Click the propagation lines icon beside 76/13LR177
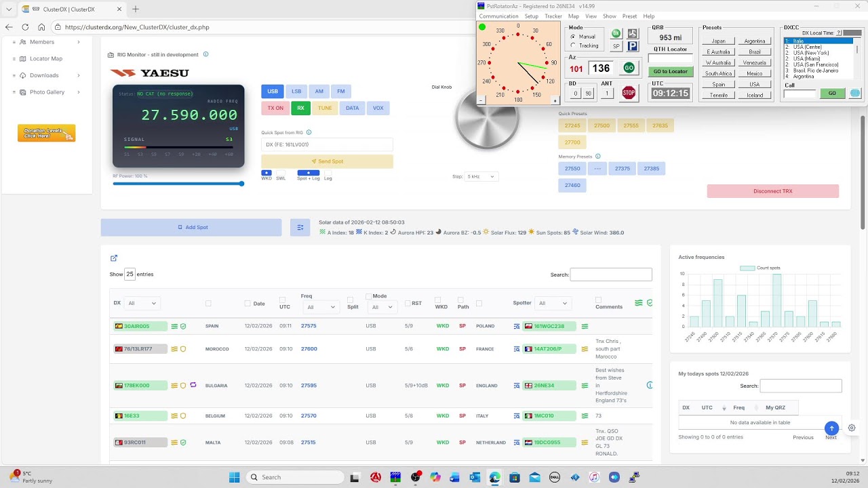The width and height of the screenshot is (868, 488). (x=174, y=349)
